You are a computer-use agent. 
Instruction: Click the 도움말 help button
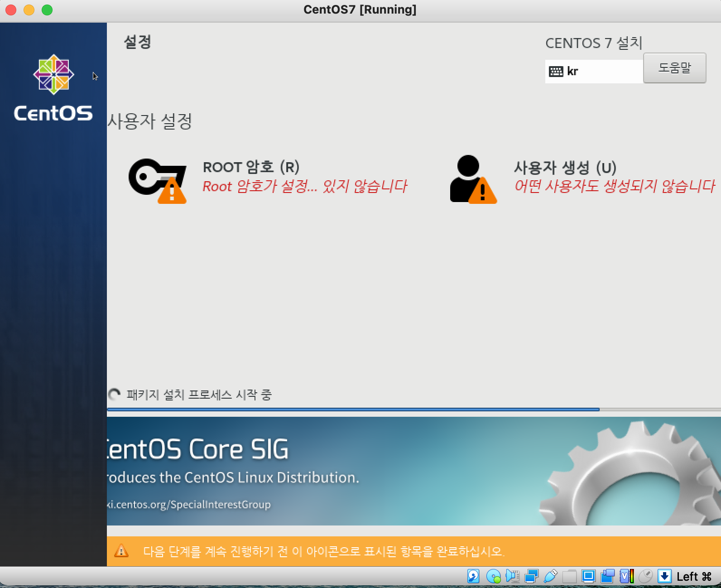674,68
